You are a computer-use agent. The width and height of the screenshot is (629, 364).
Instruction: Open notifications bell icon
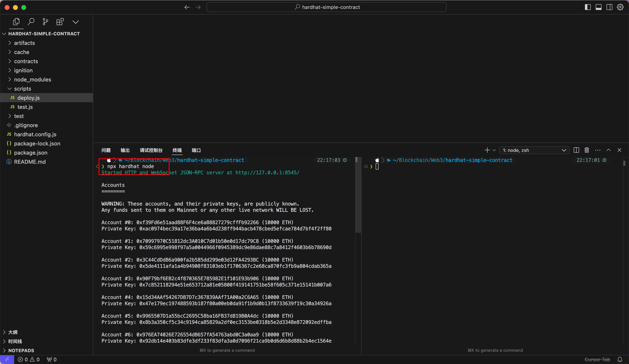click(620, 359)
